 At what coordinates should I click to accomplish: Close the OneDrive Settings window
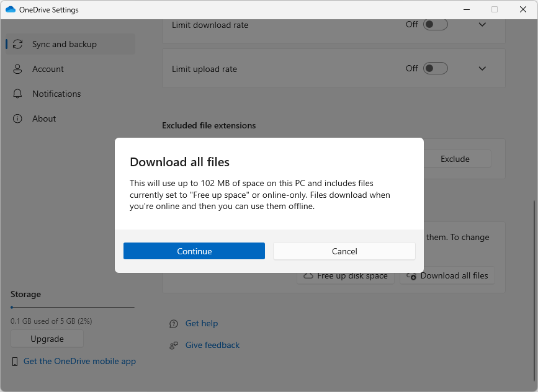523,9
